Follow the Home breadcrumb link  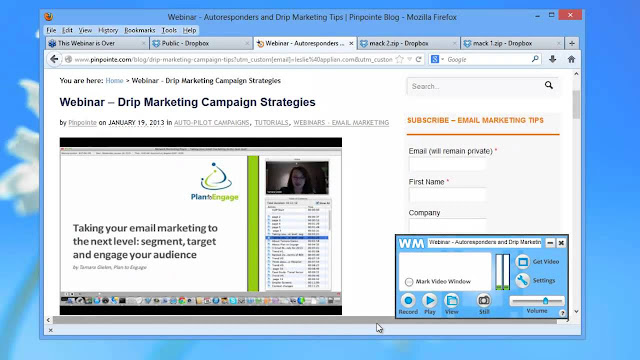click(x=114, y=81)
